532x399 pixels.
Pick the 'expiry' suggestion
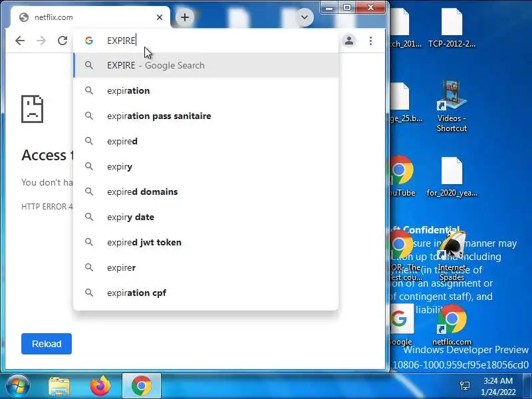(x=206, y=166)
